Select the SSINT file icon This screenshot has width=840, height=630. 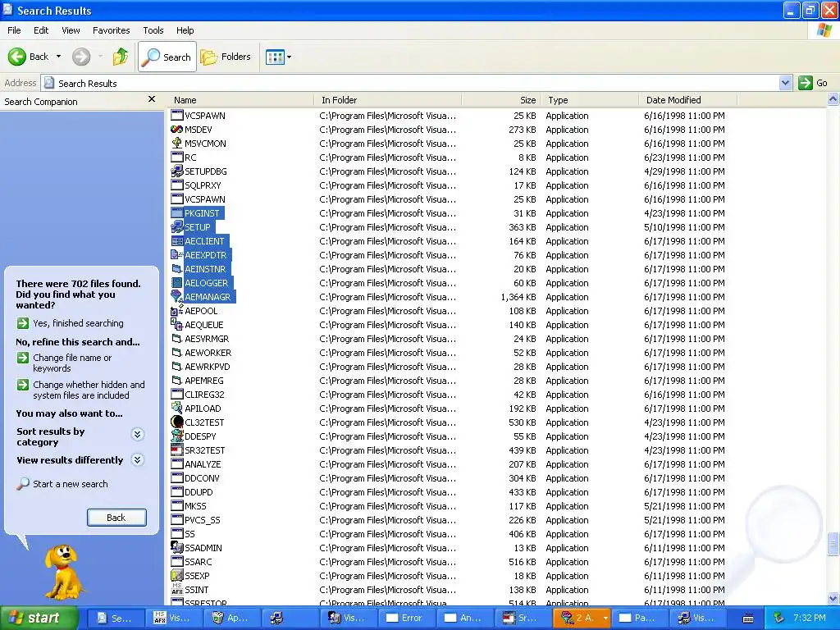point(177,589)
